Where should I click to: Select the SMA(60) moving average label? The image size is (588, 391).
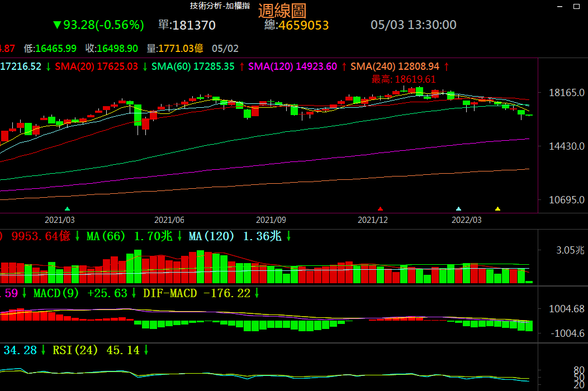pyautogui.click(x=172, y=66)
